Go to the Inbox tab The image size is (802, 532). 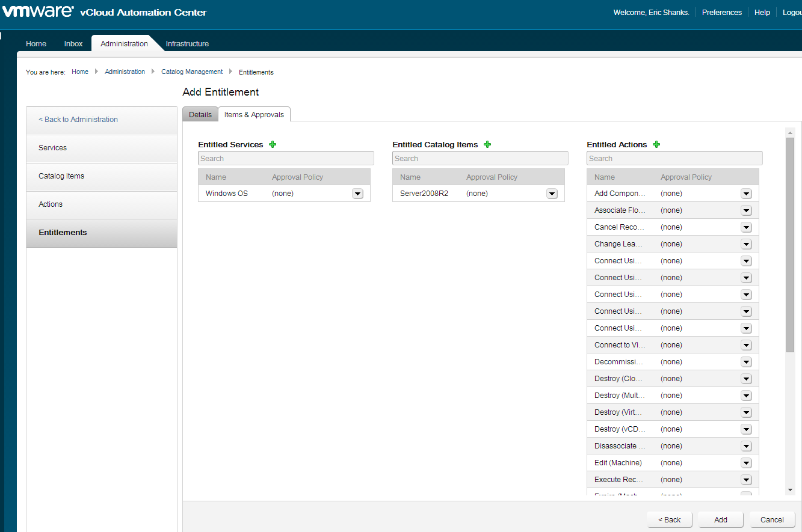(x=73, y=44)
